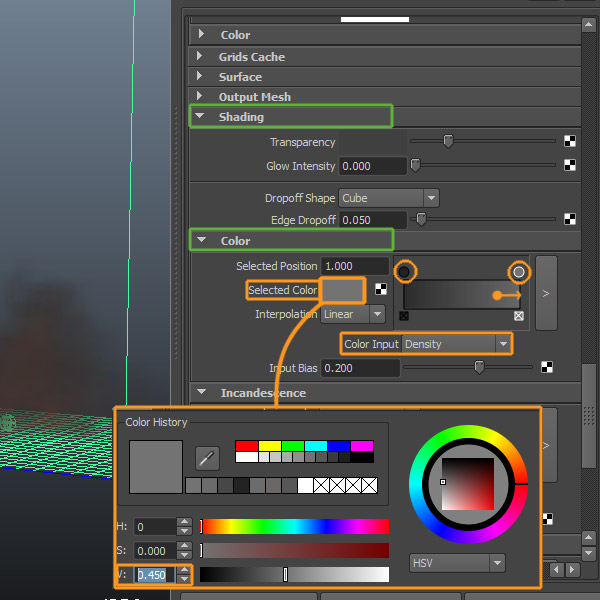Click the Selected Color swatch

[x=342, y=290]
